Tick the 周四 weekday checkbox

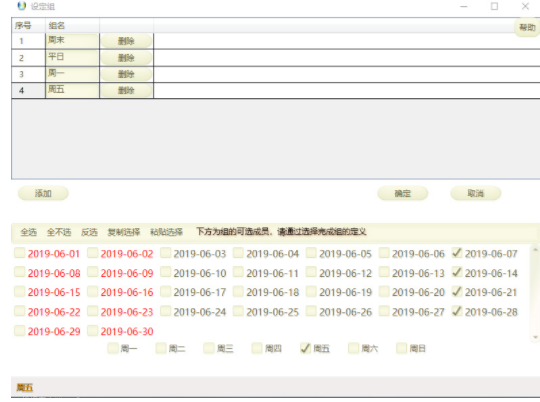[257, 348]
